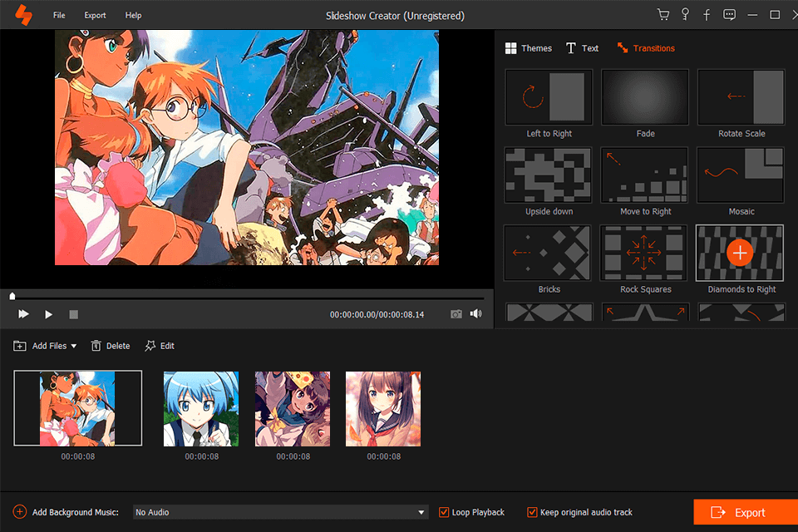Image resolution: width=798 pixels, height=532 pixels.
Task: Select the blue-haired girl thumbnail
Action: pyautogui.click(x=200, y=408)
